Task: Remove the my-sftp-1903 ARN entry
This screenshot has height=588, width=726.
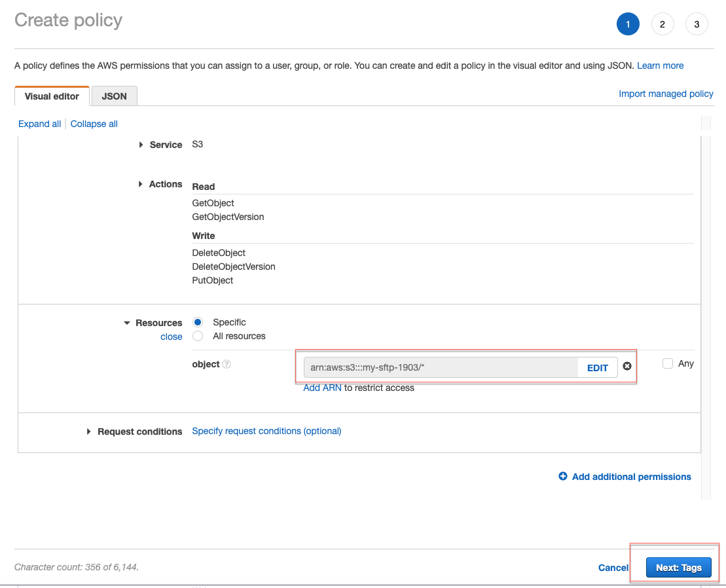Action: [x=627, y=366]
